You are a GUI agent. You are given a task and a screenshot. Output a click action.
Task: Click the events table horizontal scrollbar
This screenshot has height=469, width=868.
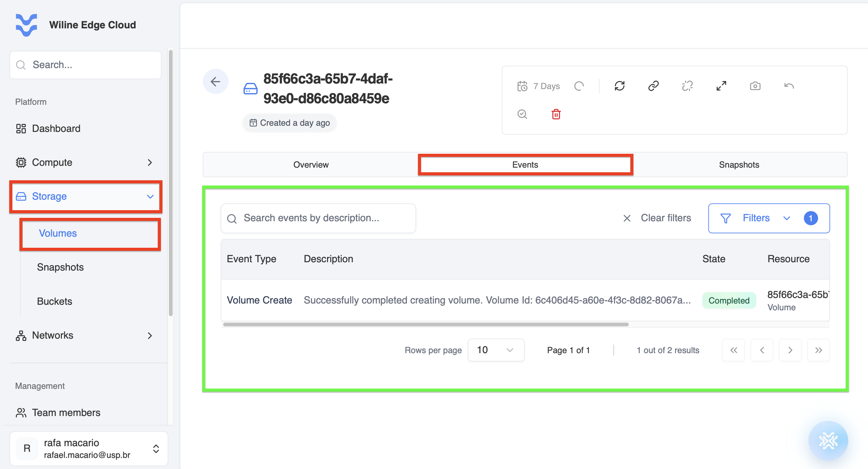(426, 324)
